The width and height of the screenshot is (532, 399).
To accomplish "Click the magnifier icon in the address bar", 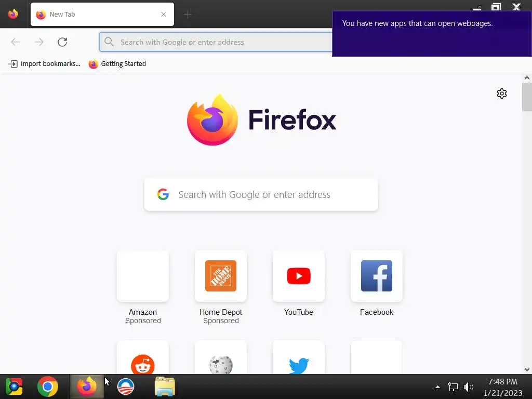I will coord(109,42).
